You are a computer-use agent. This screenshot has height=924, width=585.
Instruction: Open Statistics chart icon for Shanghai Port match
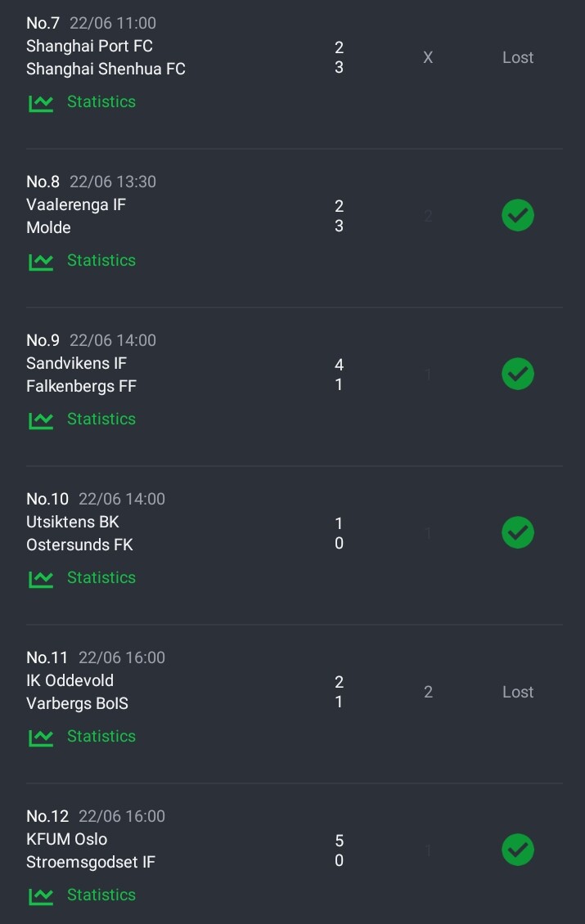tap(41, 103)
